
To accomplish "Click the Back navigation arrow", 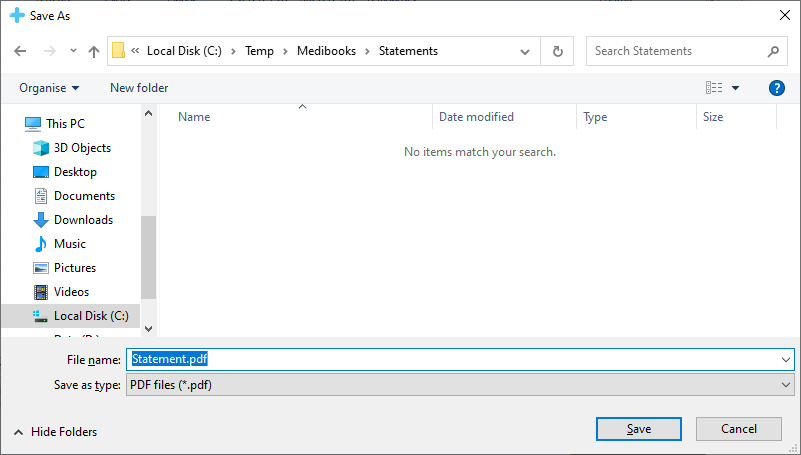I will [x=20, y=51].
